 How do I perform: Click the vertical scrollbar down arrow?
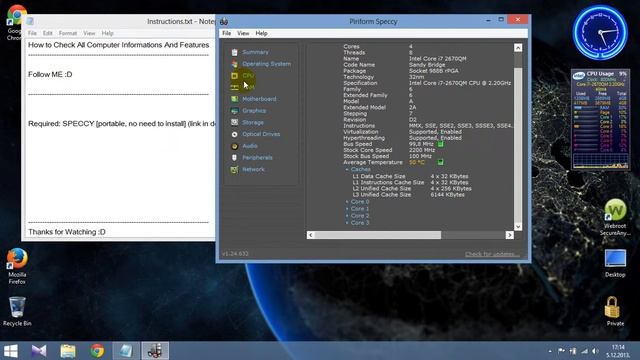[x=518, y=227]
